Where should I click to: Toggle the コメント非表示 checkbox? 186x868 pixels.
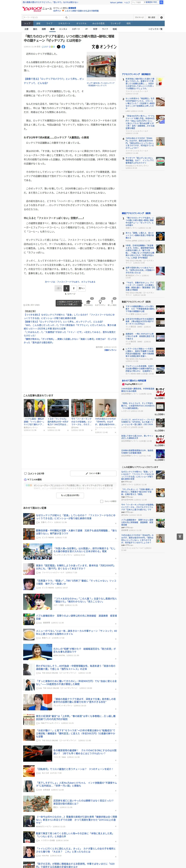[102, 501]
